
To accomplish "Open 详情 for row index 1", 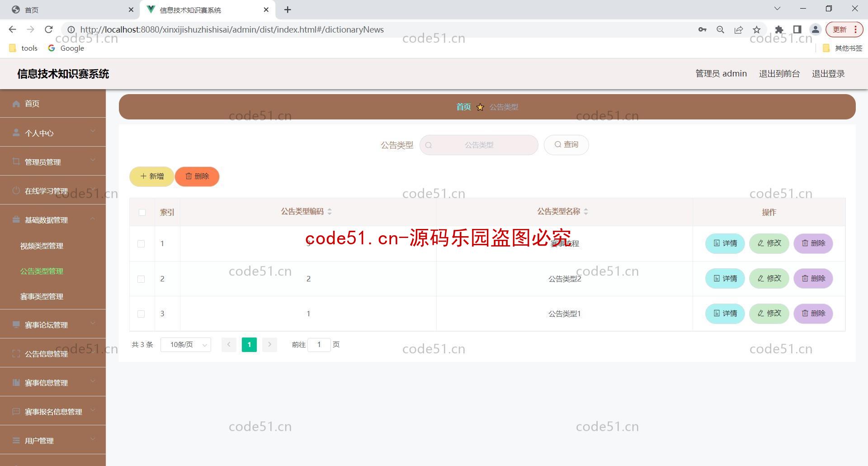I will [725, 243].
